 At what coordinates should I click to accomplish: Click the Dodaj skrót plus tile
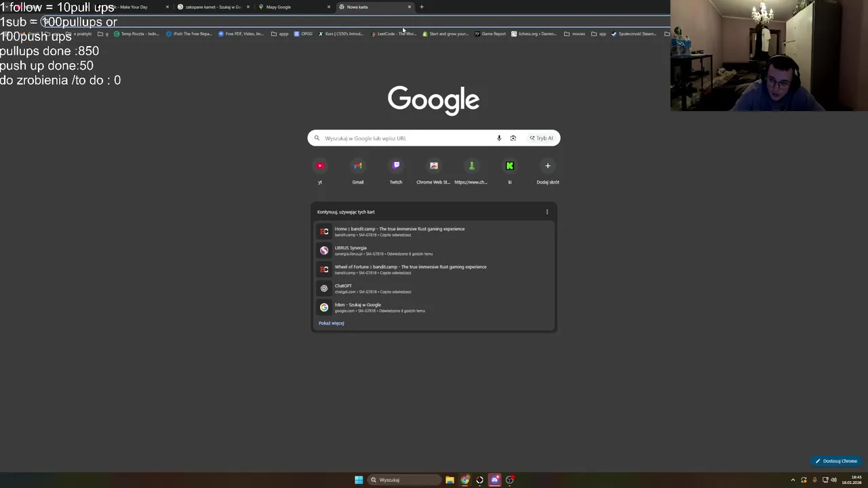pyautogui.click(x=548, y=171)
